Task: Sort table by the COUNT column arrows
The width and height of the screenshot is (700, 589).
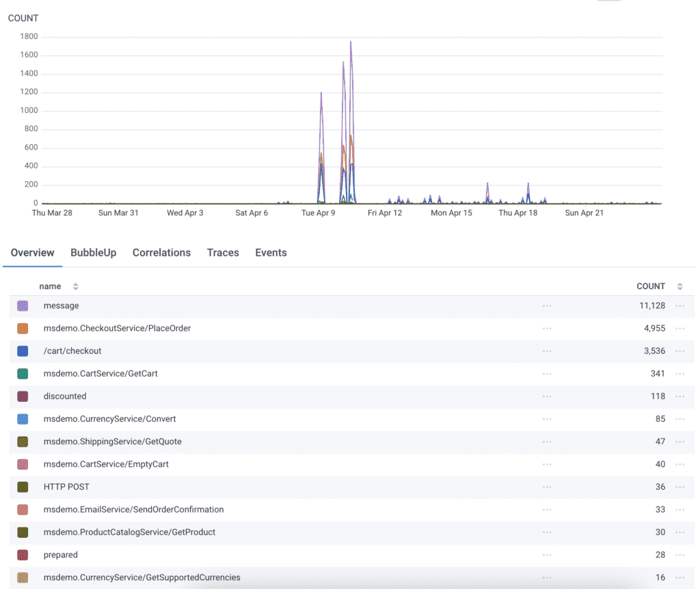Action: click(x=679, y=287)
